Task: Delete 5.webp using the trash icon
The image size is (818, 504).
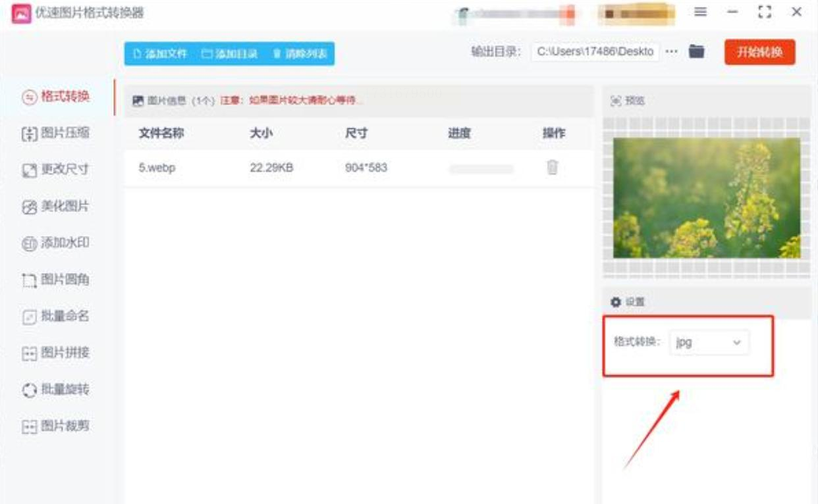Action: pos(553,168)
